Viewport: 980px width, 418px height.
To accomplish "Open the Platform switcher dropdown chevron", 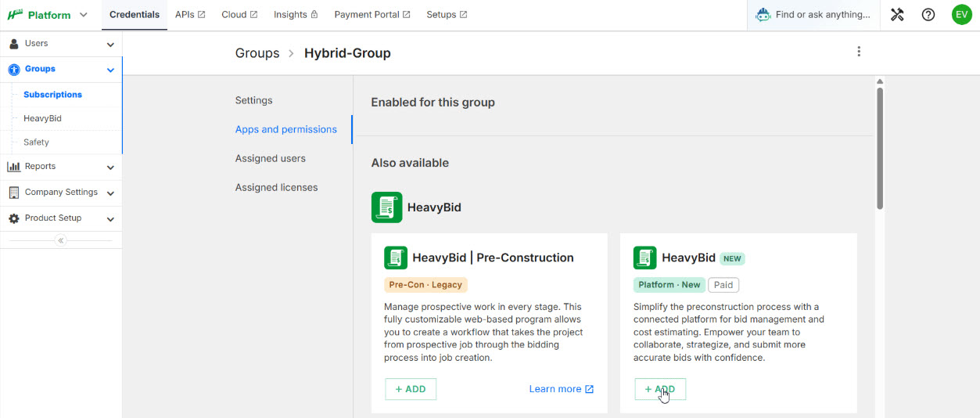I will pyautogui.click(x=84, y=15).
